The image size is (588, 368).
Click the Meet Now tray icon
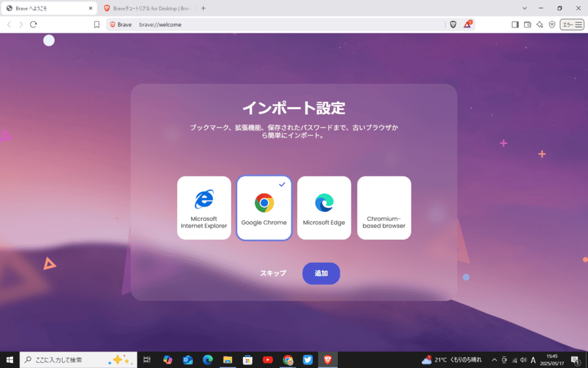504,360
